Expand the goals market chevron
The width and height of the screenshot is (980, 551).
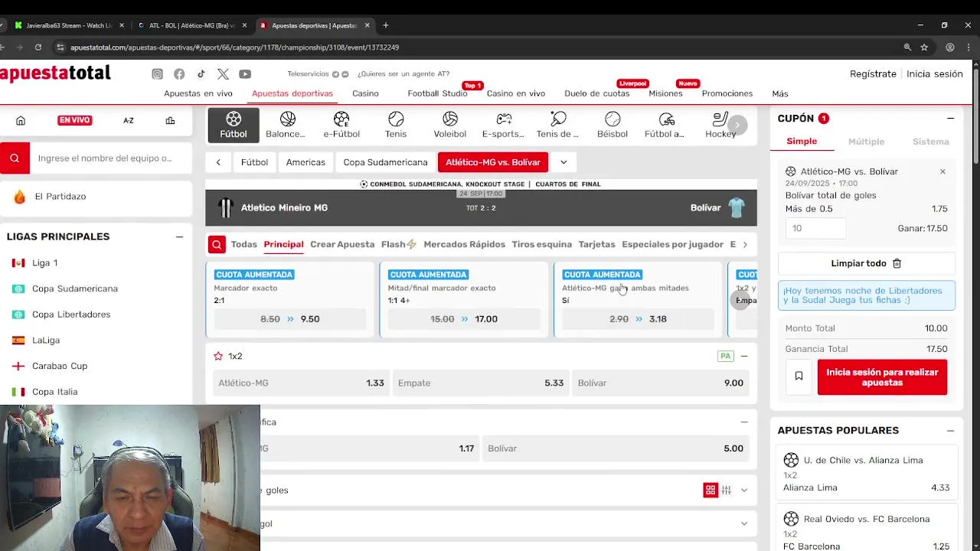tap(744, 490)
